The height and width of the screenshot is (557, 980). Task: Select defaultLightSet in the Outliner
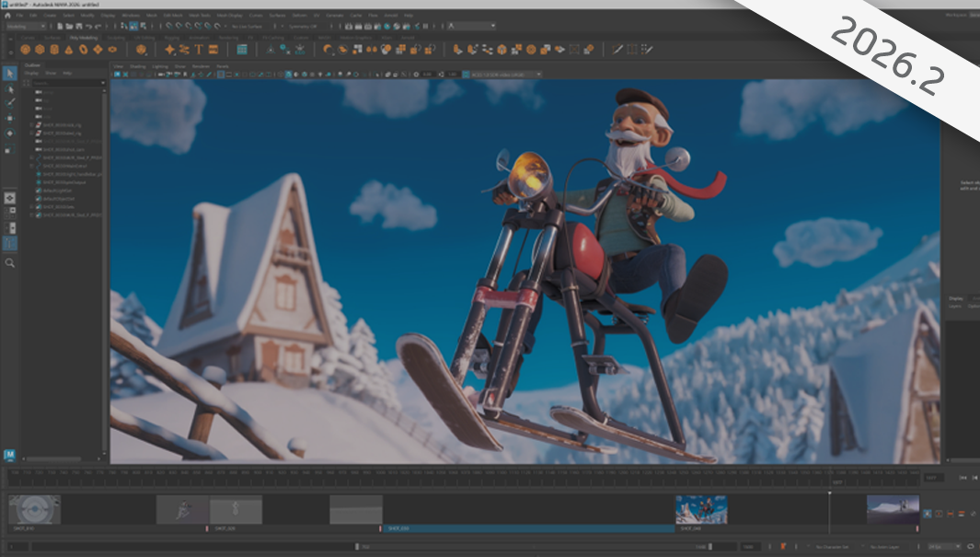tap(57, 191)
